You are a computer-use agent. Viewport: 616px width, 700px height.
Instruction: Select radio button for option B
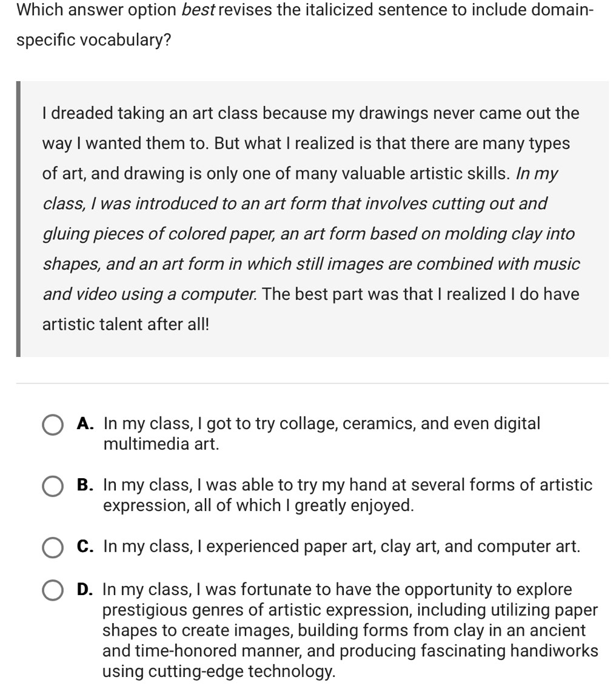(x=53, y=486)
